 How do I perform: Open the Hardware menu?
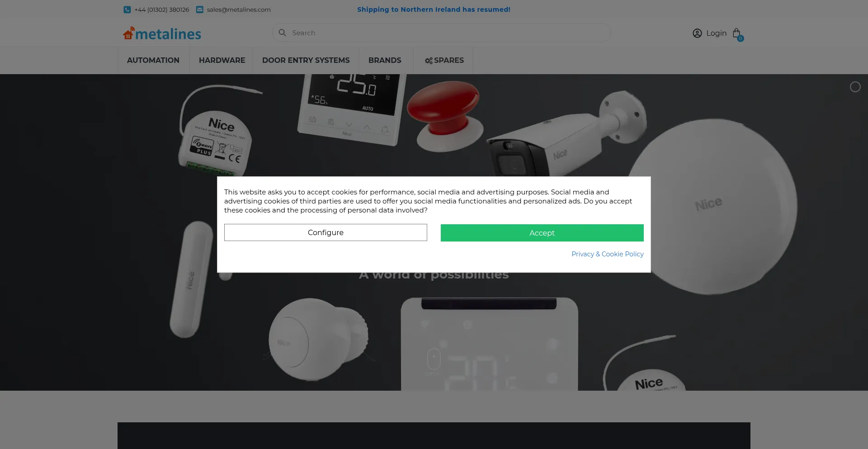click(x=222, y=60)
